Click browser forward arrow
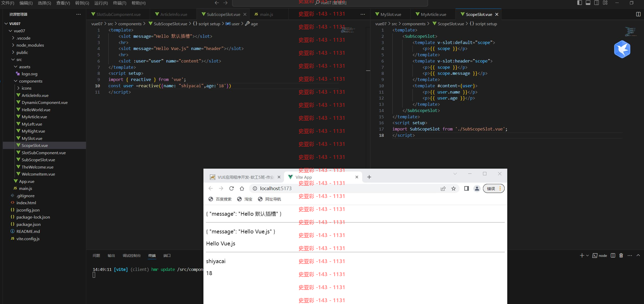Image resolution: width=644 pixels, height=304 pixels. pyautogui.click(x=221, y=188)
